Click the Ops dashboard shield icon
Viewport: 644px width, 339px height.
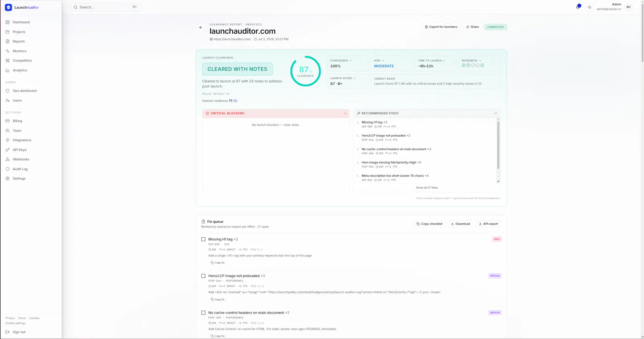8,91
